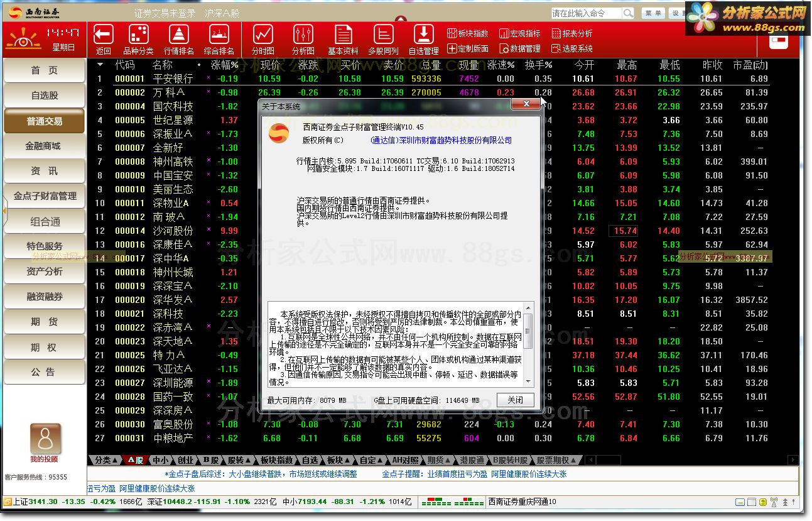The image size is (812, 521).
Task: Expand the 分类▲ bottom tab menu
Action: click(x=106, y=460)
